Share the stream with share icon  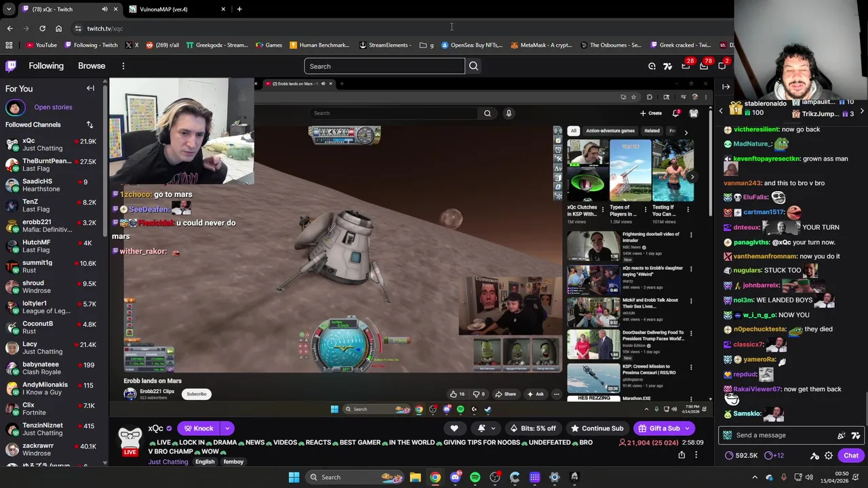click(682, 455)
